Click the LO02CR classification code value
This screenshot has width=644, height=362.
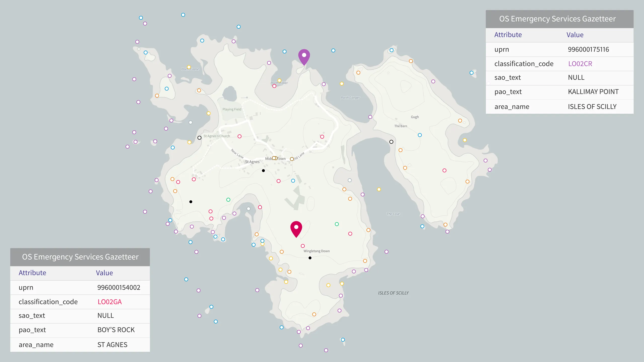pos(580,64)
